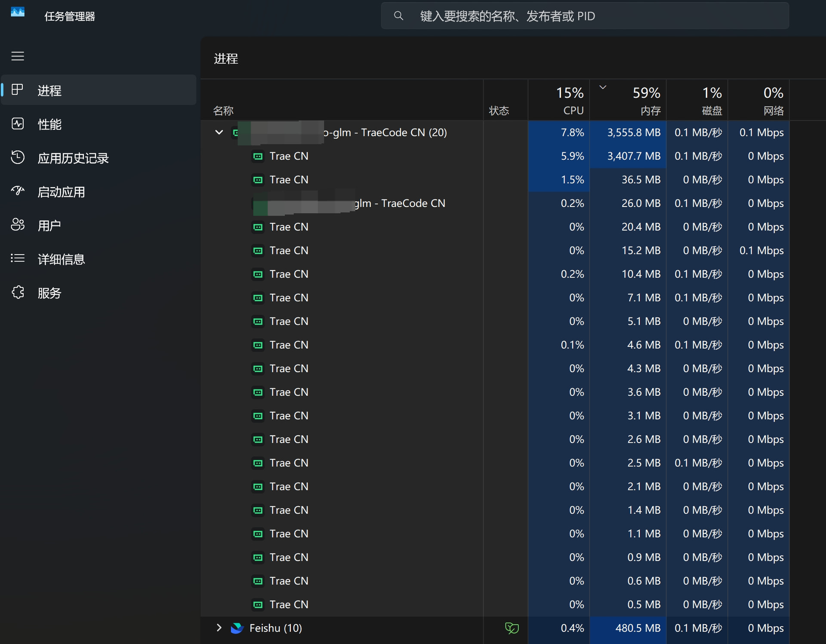826x644 pixels.
Task: Click the icon of Trae CN 4.3 MB row
Action: (x=258, y=369)
